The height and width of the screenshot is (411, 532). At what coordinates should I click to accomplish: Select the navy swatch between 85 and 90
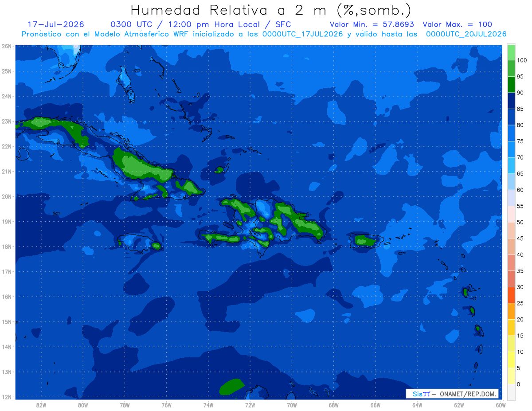point(511,101)
